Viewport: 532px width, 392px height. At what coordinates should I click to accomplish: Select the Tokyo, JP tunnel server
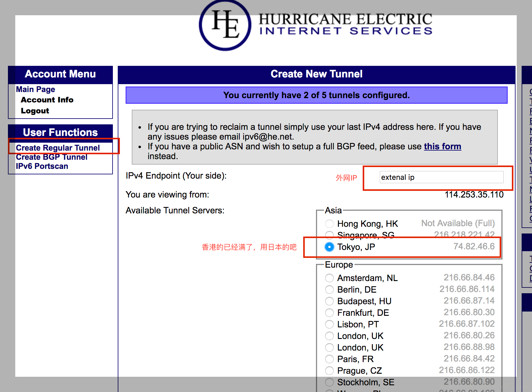tap(329, 247)
